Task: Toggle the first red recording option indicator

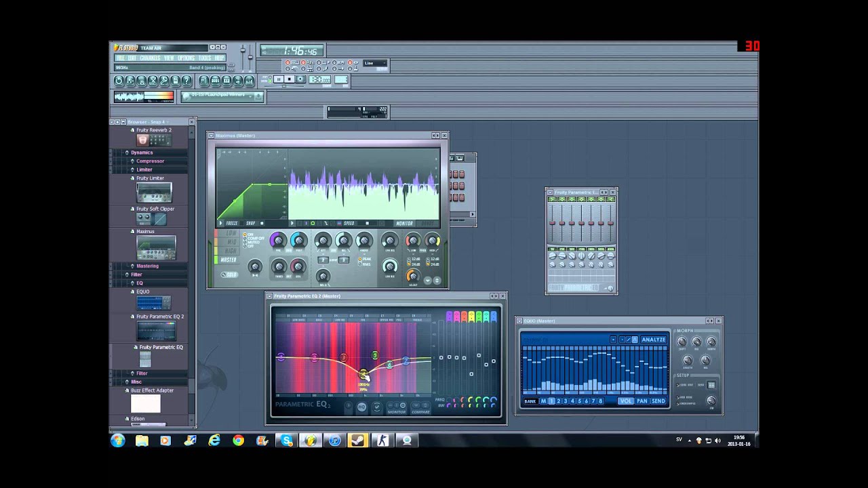Action: click(x=288, y=62)
